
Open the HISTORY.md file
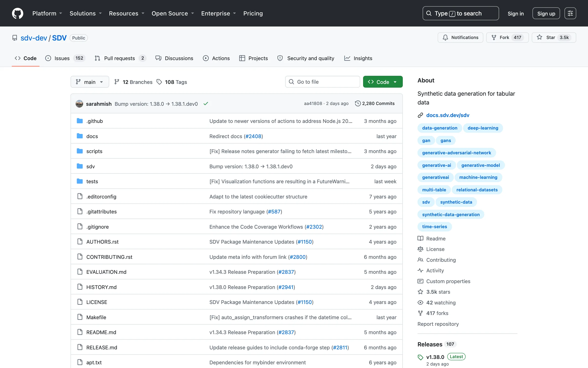tap(101, 287)
